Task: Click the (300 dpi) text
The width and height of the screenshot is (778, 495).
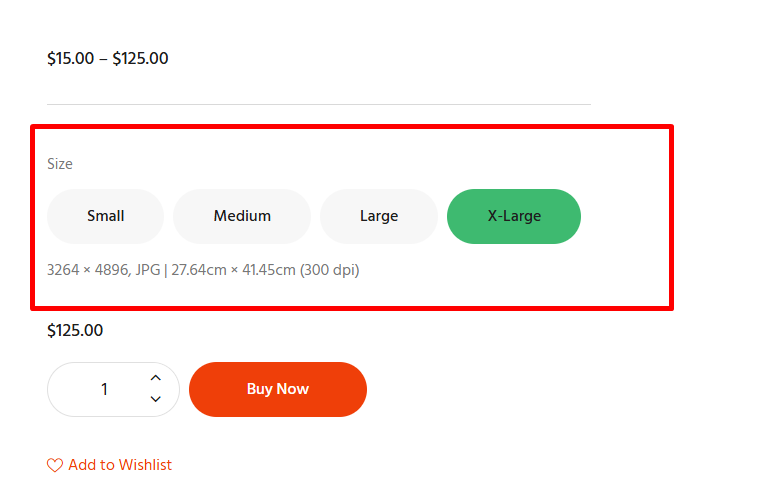Action: click(x=329, y=270)
